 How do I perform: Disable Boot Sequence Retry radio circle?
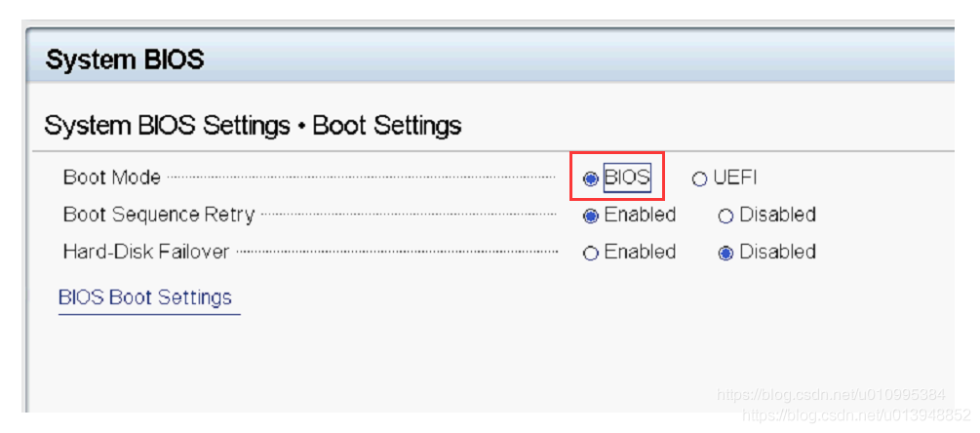pos(725,216)
